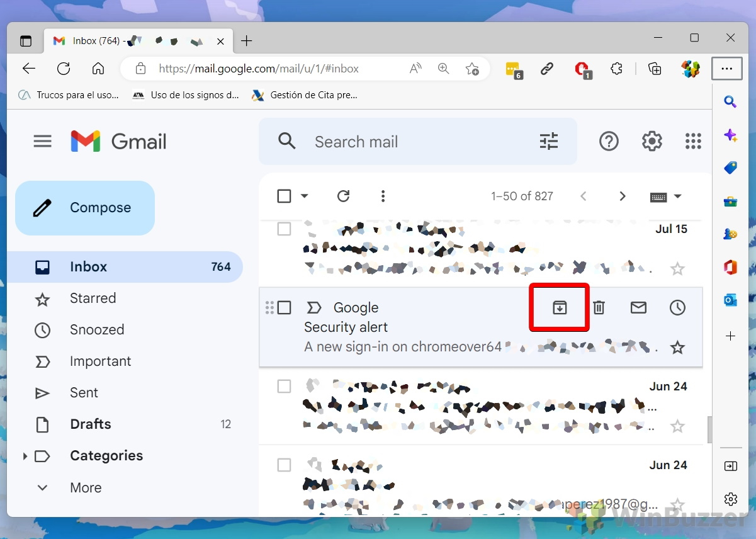Compose a new email

click(85, 208)
